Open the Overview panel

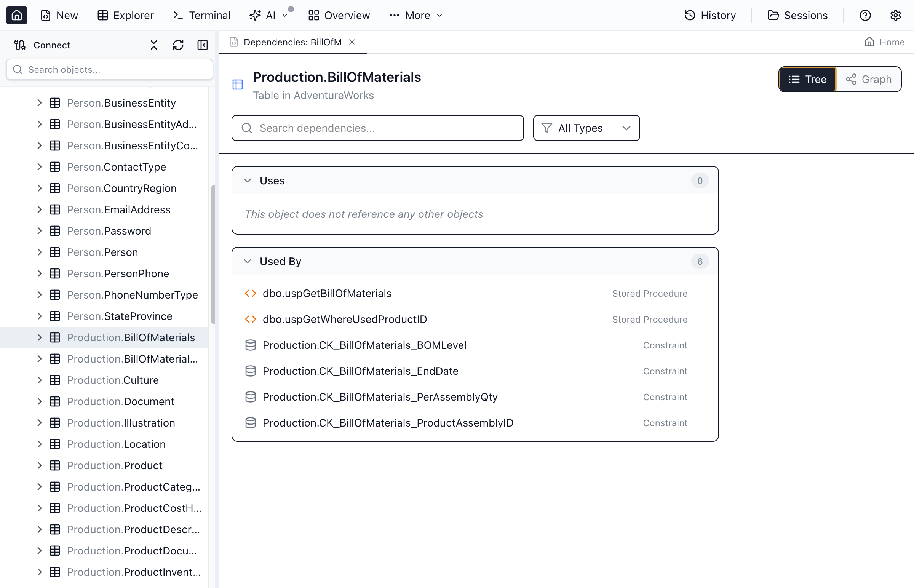point(339,15)
